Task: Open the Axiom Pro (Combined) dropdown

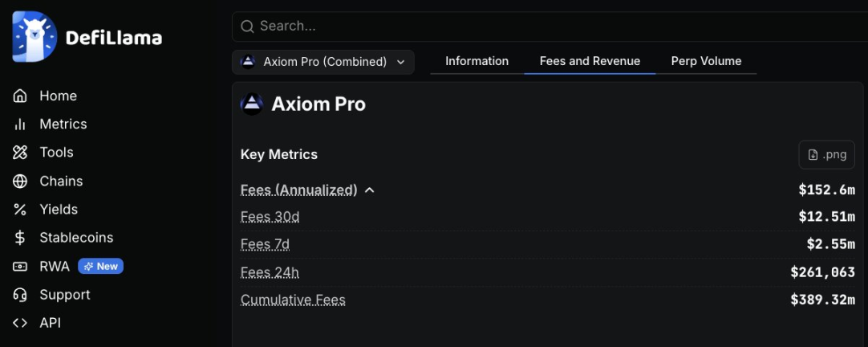Action: coord(323,62)
